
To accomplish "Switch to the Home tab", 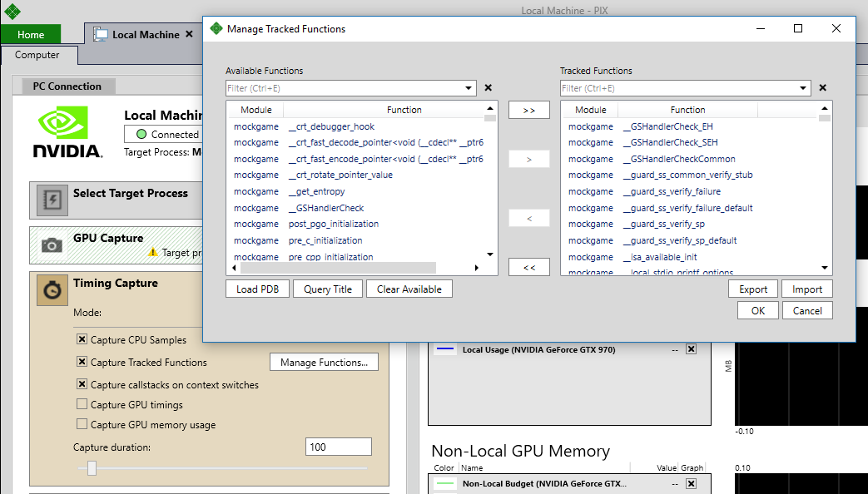I will click(x=31, y=34).
